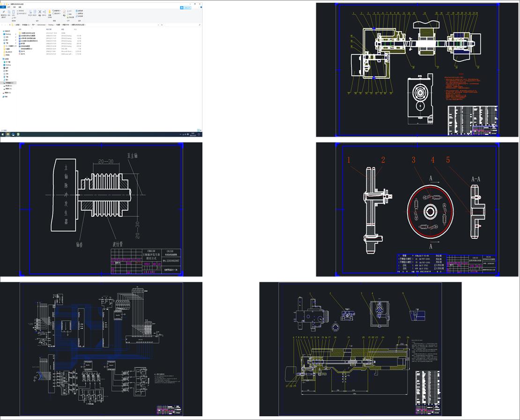Click the green app icon on taskbar
520x420 pixels.
point(18,134)
